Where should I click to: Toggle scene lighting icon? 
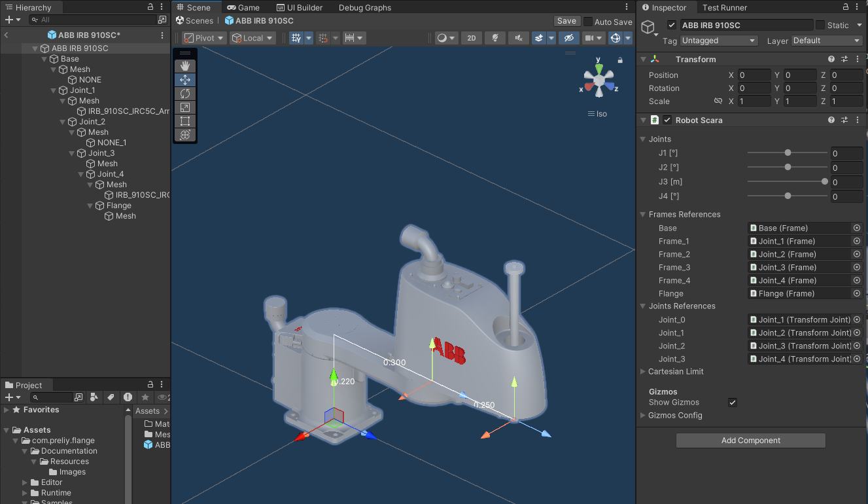[x=495, y=38]
